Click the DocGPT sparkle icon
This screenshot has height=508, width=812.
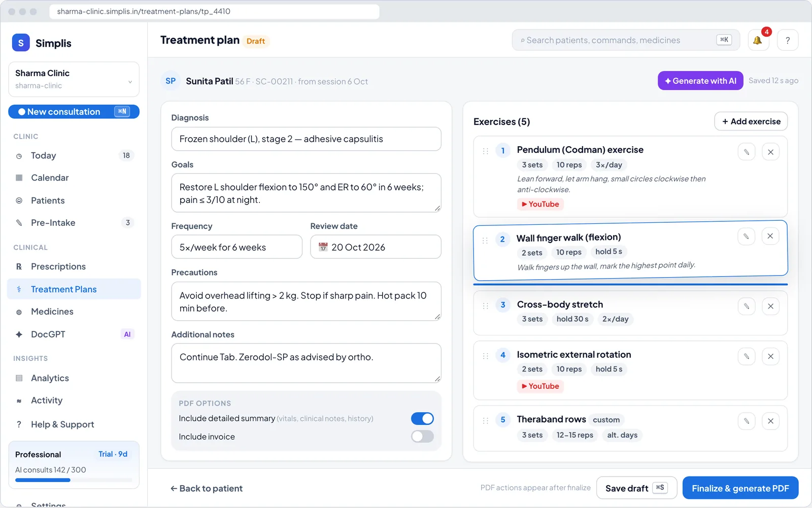pyautogui.click(x=19, y=334)
